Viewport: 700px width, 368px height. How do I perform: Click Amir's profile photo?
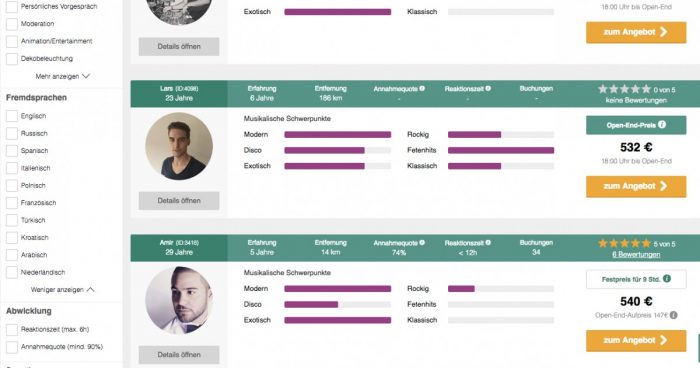[x=179, y=300]
